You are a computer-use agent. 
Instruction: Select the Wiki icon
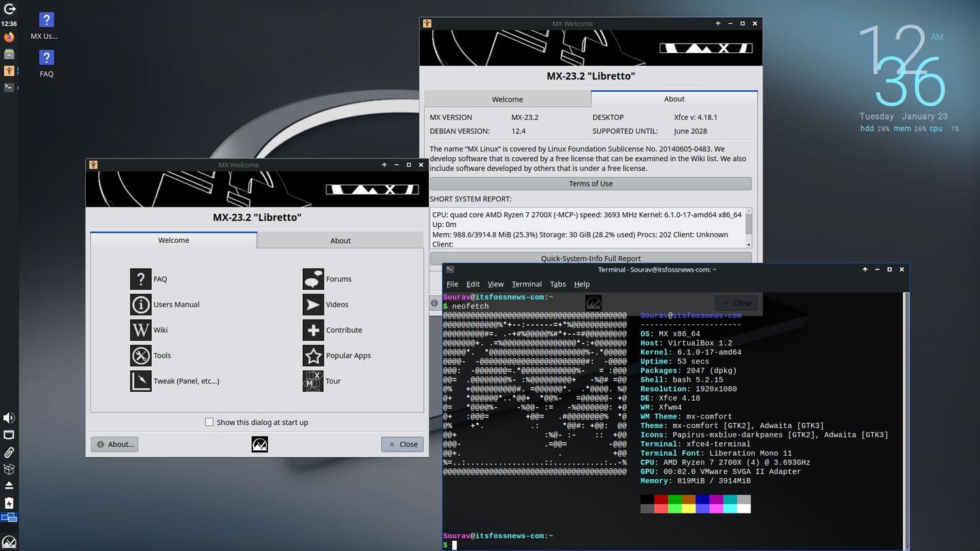141,330
